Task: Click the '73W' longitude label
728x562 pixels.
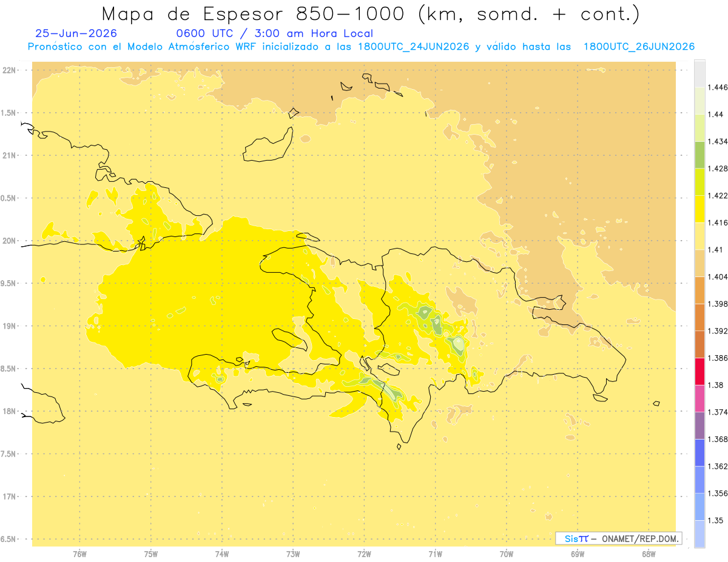Action: coord(293,554)
